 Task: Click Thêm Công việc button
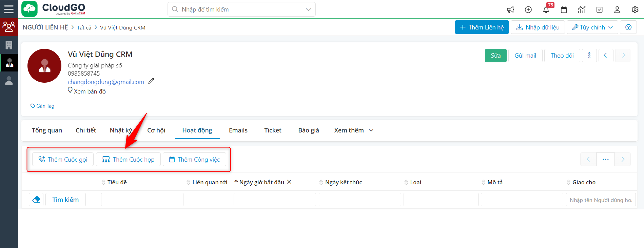195,159
